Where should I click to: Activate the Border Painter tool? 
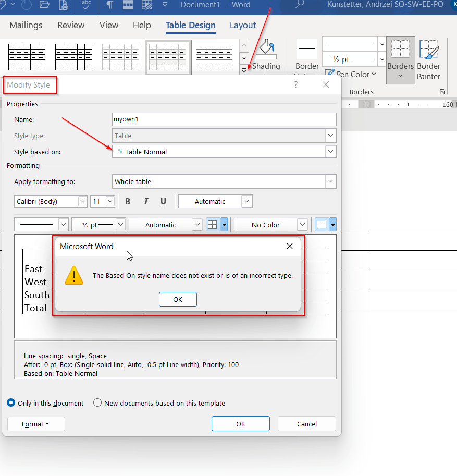pyautogui.click(x=428, y=60)
